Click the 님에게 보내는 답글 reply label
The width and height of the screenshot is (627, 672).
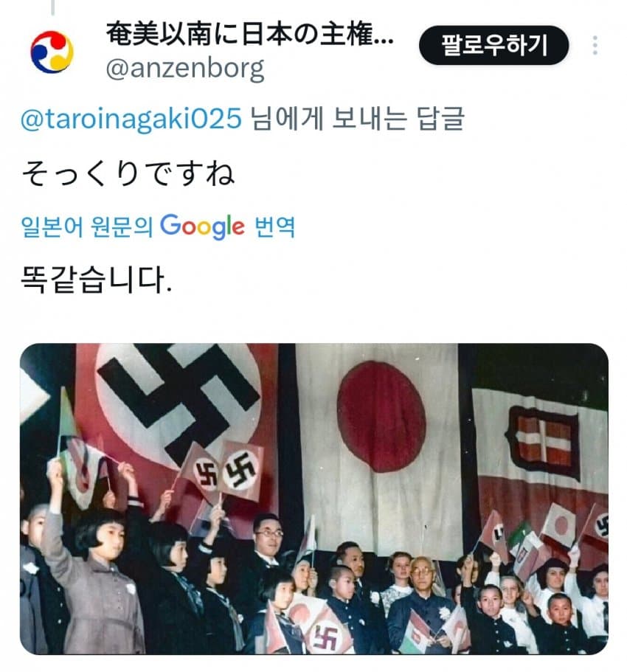click(x=358, y=119)
